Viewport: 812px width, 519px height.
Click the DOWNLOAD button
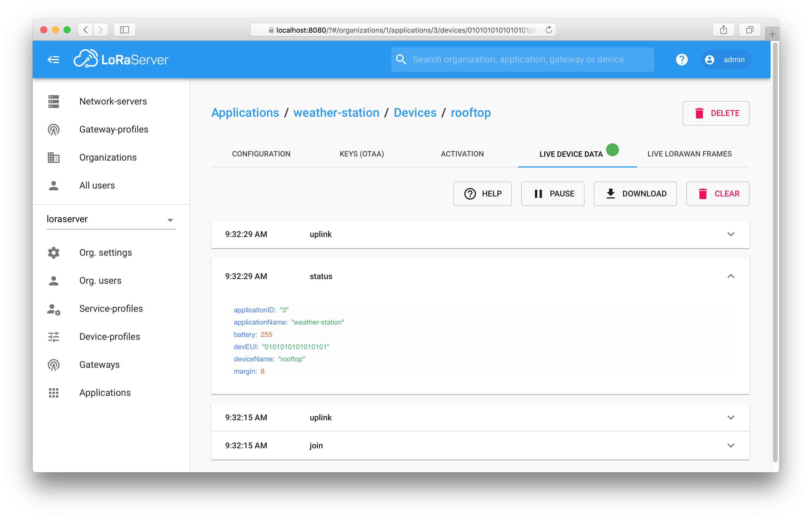tap(635, 194)
